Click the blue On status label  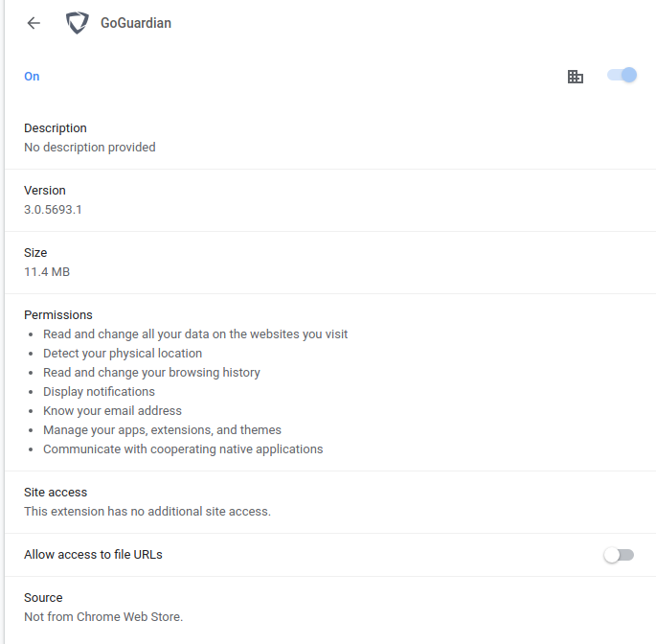click(x=32, y=77)
